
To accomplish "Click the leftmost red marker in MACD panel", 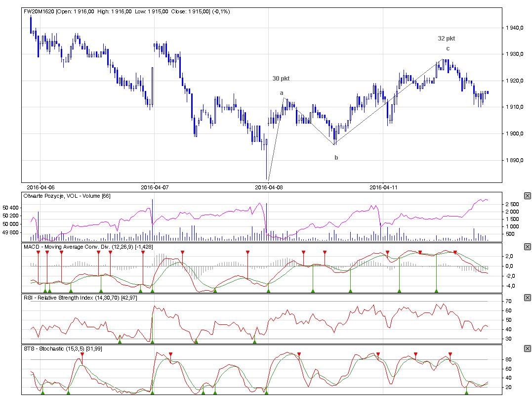I will click(38, 253).
